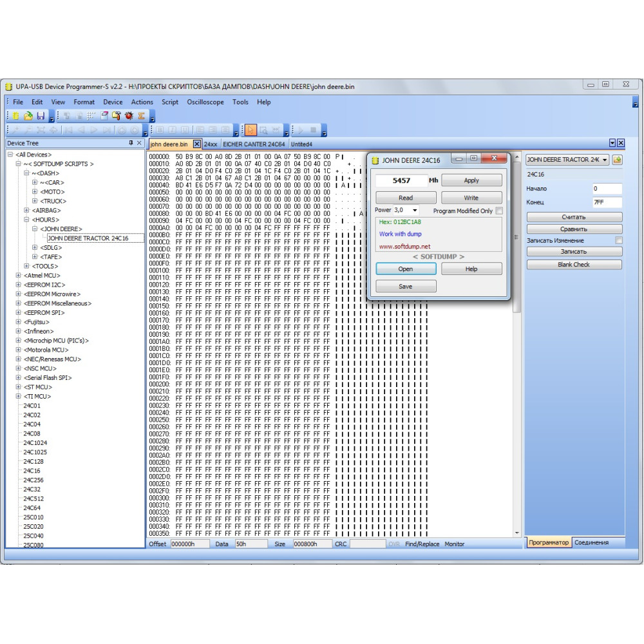Click Write in the JOHN DEERE 24C16 dialog
644x644 pixels.
pyautogui.click(x=471, y=198)
